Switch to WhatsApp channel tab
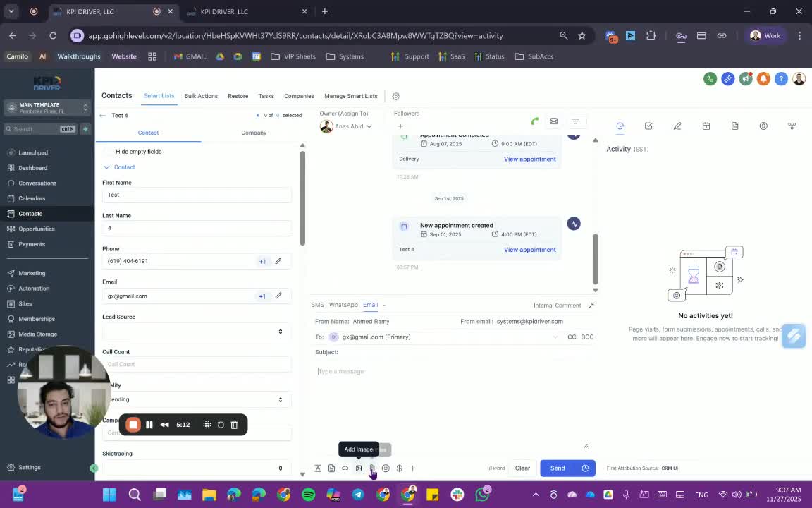Screen dimensions: 812x508 [343, 305]
